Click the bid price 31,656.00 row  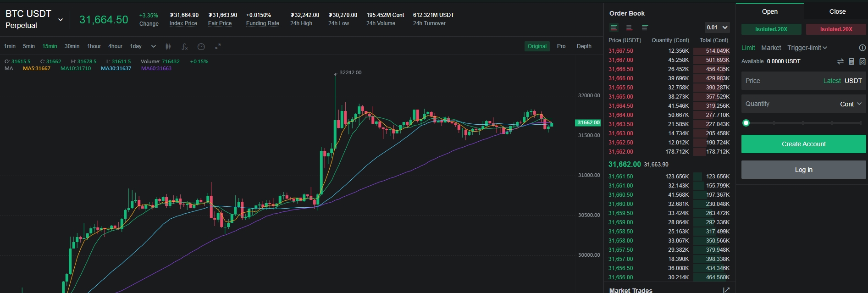669,277
